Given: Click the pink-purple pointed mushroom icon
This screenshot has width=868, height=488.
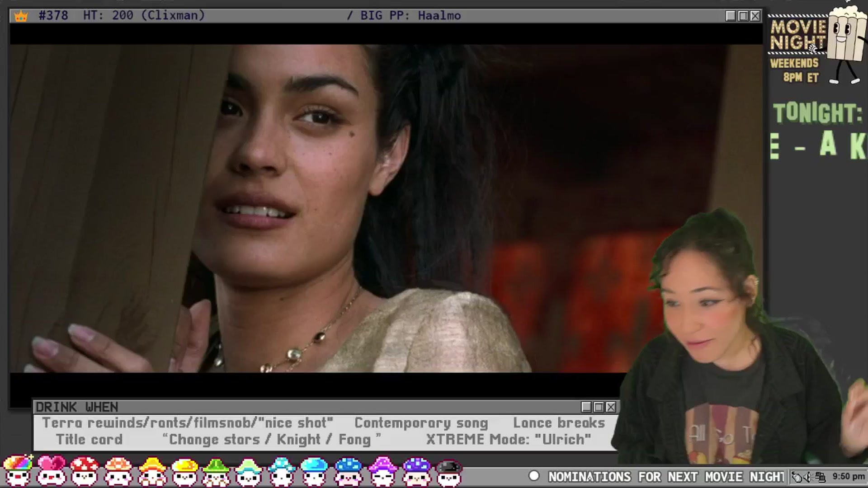Looking at the screenshot, I should 382,471.
